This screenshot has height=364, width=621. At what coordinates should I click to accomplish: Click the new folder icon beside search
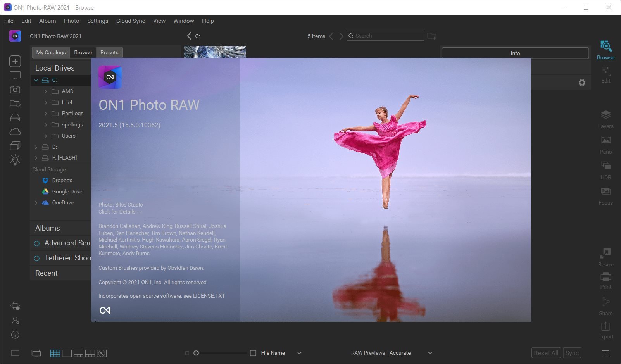432,36
